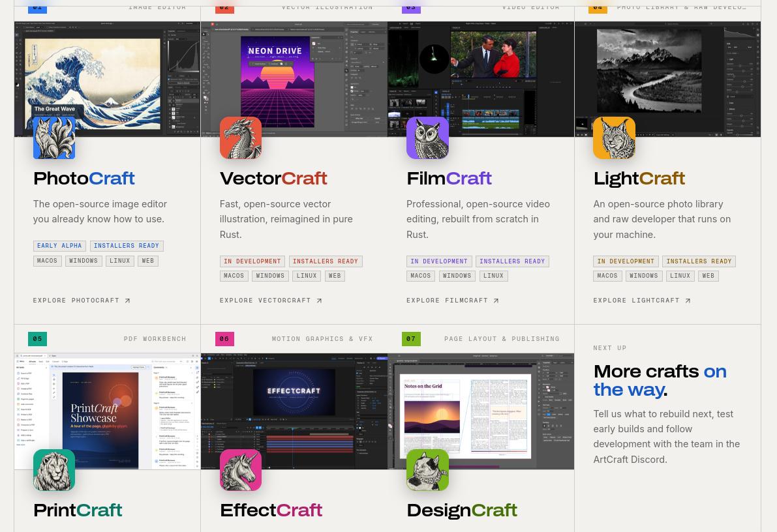This screenshot has height=532, width=777.
Task: Click the More crafts on the way heading
Action: [x=660, y=381]
